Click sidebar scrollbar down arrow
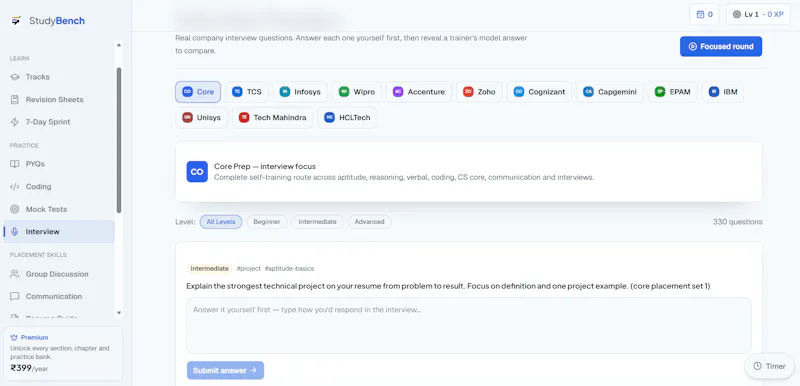This screenshot has width=800, height=386. (119, 313)
